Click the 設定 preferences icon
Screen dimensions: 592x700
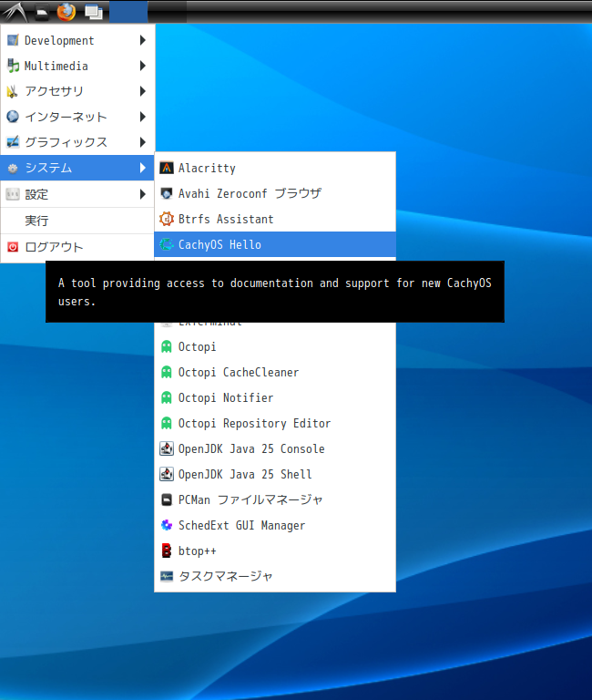click(x=13, y=194)
